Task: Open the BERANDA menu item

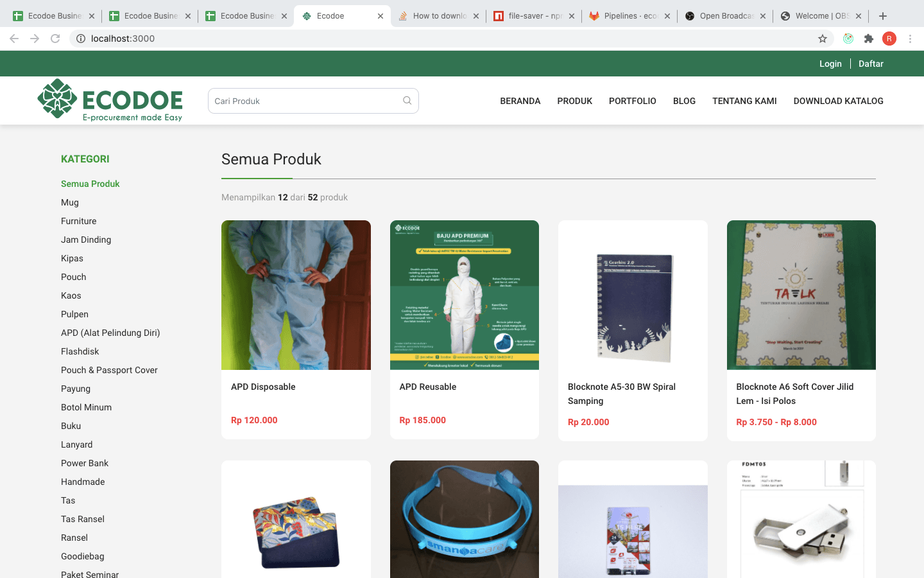Action: 520,101
